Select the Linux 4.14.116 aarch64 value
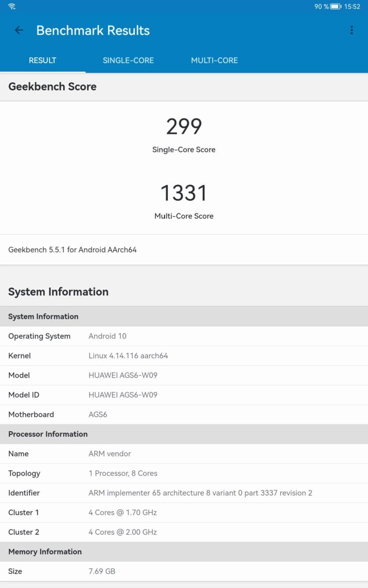The image size is (368, 588). coord(128,356)
